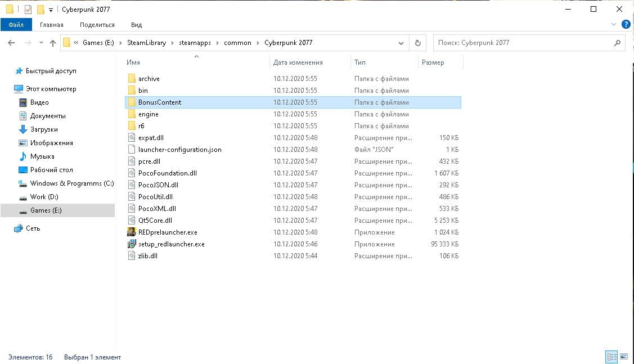The image size is (634, 364).
Task: Click the Properties icon in title bar
Action: pos(28,10)
